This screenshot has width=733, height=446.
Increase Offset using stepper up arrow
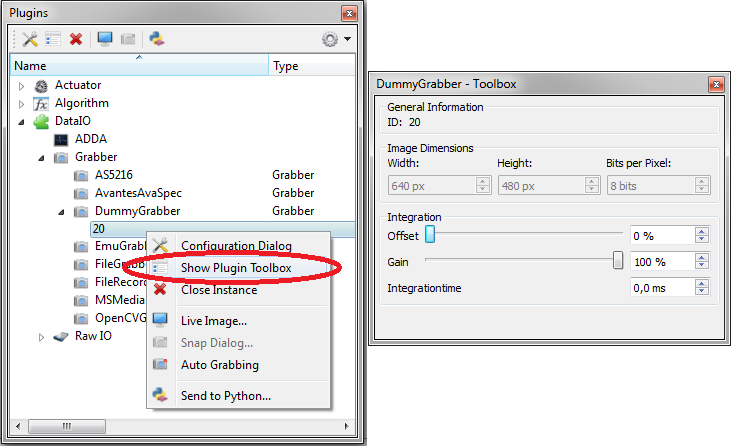(702, 232)
